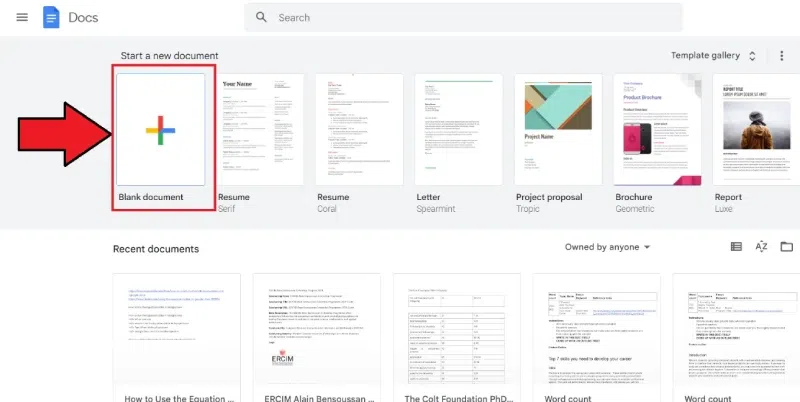Create a Blank document

pyautogui.click(x=161, y=130)
